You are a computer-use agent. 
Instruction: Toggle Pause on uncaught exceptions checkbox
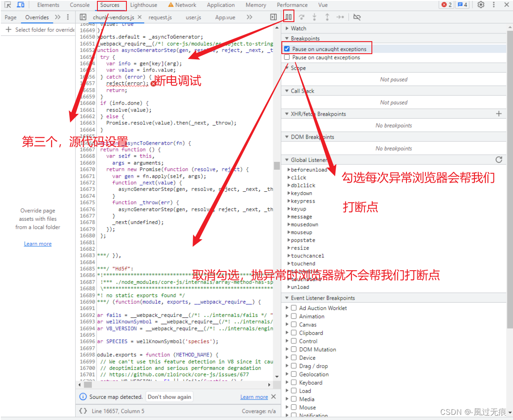[x=287, y=49]
